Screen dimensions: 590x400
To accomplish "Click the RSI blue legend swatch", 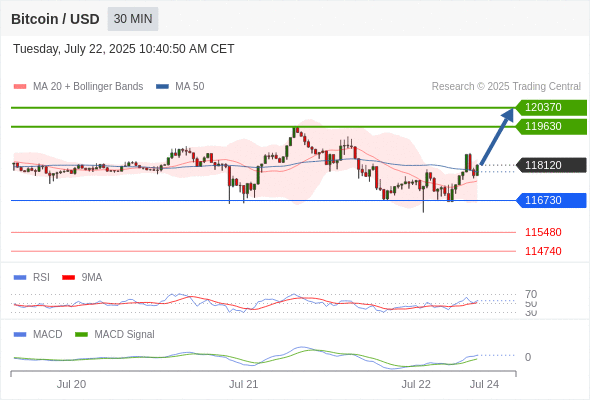I will point(20,278).
